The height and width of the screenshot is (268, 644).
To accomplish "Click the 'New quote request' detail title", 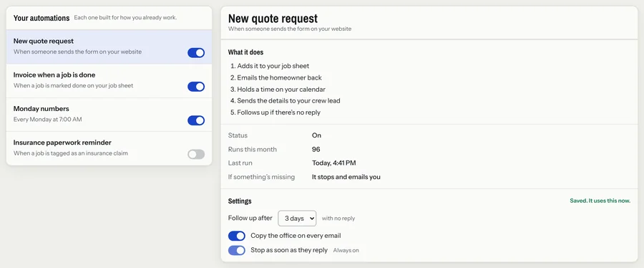I will coord(273,19).
